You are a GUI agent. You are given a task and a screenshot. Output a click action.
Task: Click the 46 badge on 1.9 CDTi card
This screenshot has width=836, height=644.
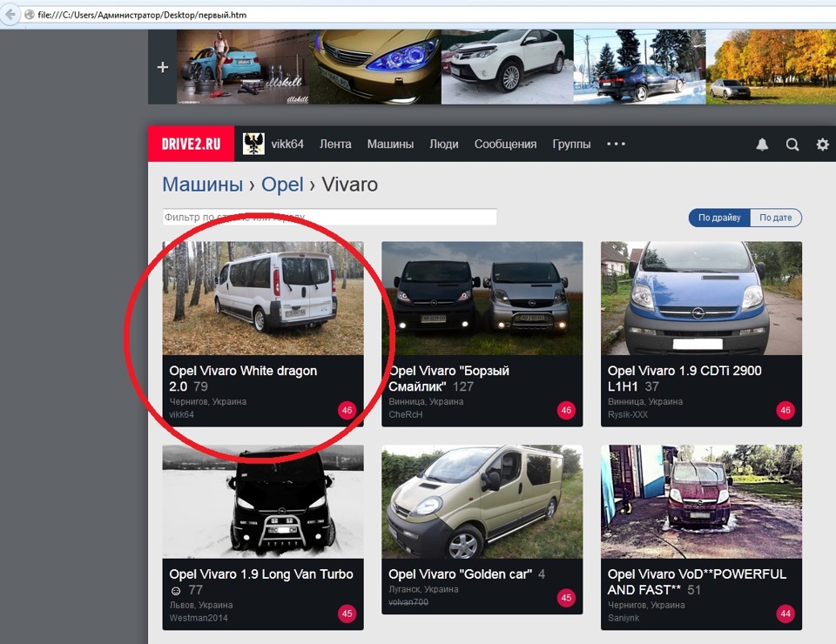pos(785,410)
